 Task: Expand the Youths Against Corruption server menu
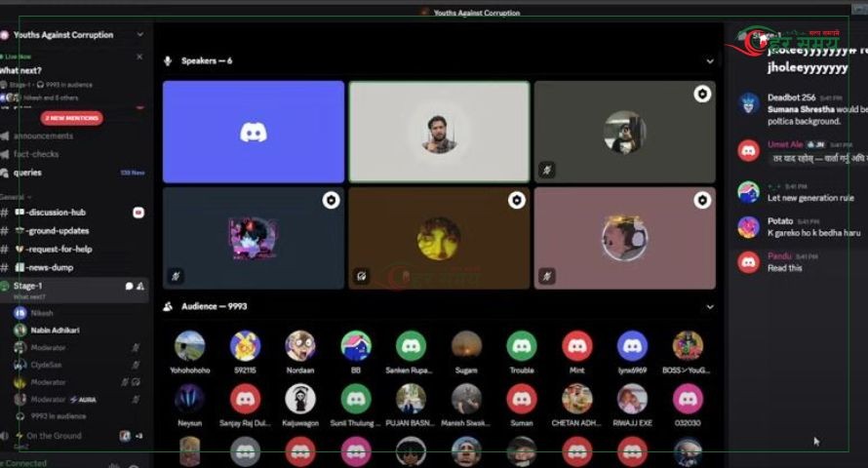(x=140, y=35)
